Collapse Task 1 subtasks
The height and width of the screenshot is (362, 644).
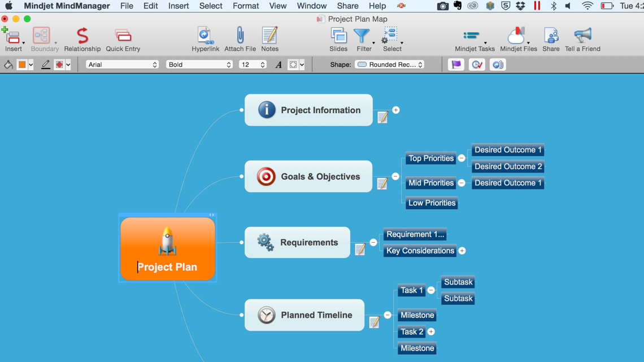(x=431, y=290)
